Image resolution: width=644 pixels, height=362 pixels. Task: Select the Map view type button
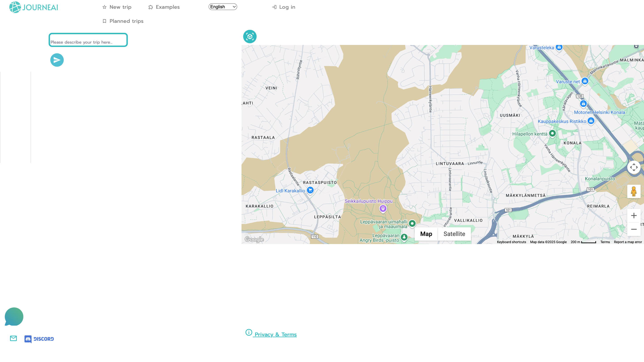point(426,234)
